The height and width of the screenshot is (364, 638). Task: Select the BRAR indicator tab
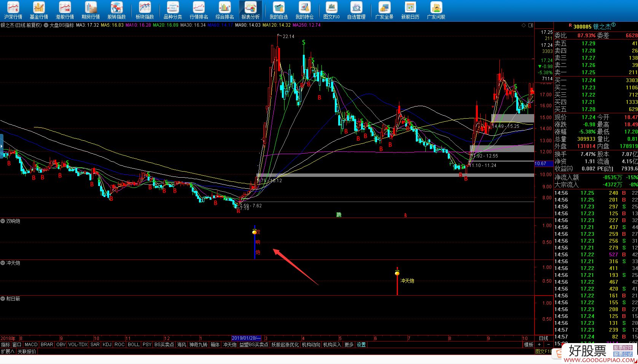(x=47, y=345)
